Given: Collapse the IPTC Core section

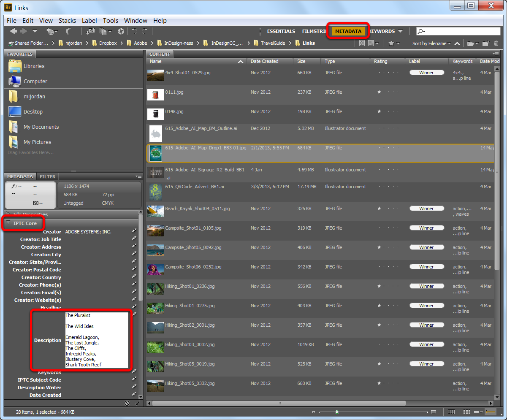Looking at the screenshot, I should point(7,223).
